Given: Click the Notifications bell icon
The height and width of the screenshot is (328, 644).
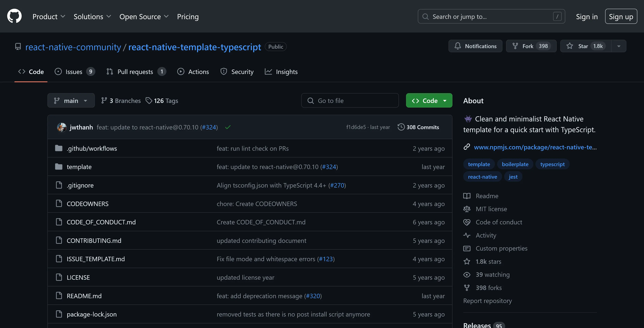Looking at the screenshot, I should click(457, 46).
